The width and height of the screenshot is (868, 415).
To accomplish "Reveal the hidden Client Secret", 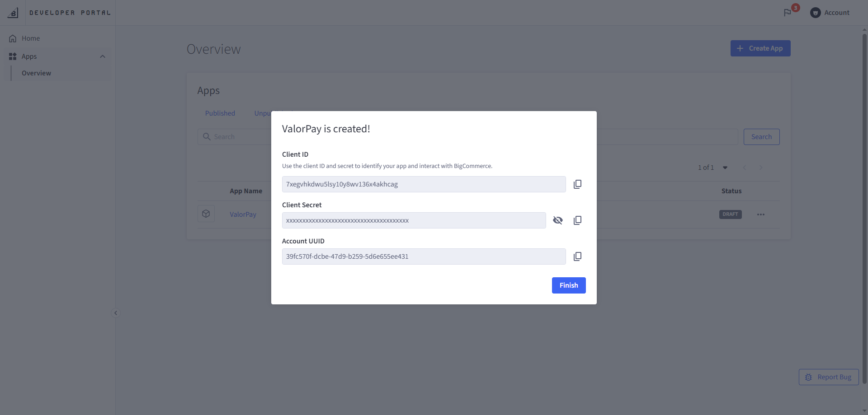I will point(558,220).
